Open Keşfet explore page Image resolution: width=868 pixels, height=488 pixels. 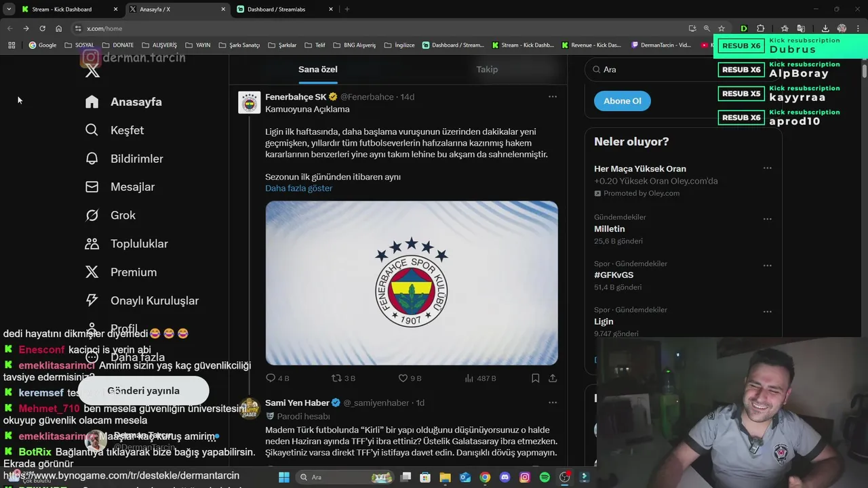click(x=115, y=130)
